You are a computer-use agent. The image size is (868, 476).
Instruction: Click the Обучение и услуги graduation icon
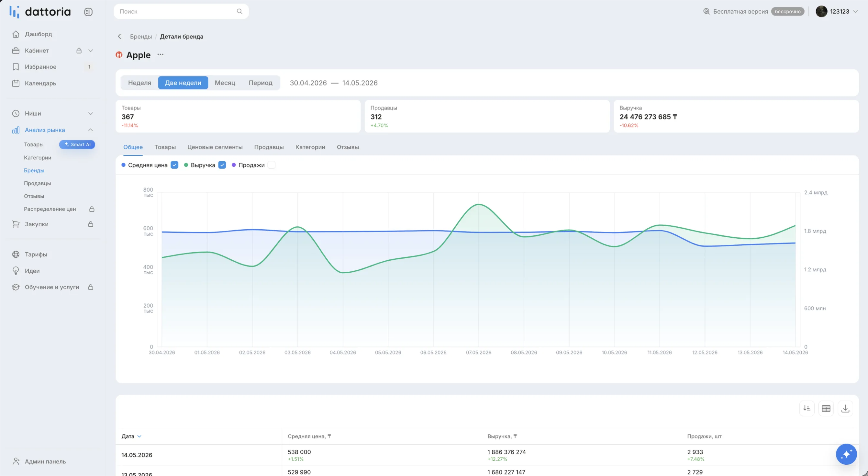click(16, 287)
